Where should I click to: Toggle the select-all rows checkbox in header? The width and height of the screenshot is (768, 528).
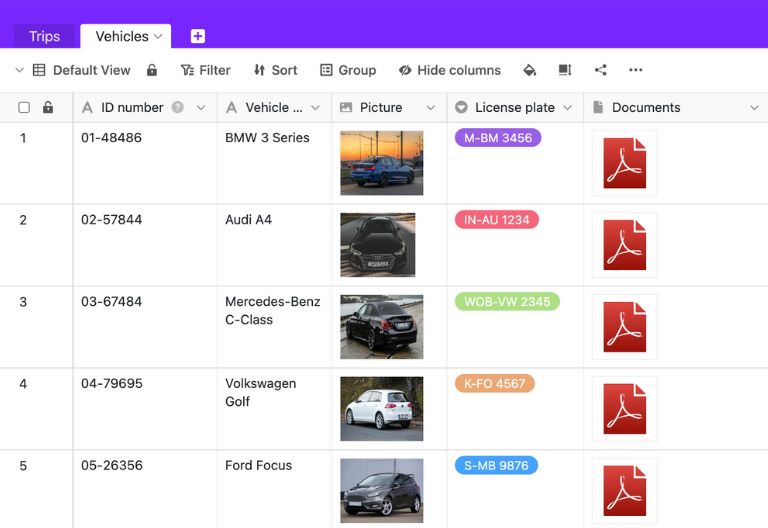[x=24, y=107]
